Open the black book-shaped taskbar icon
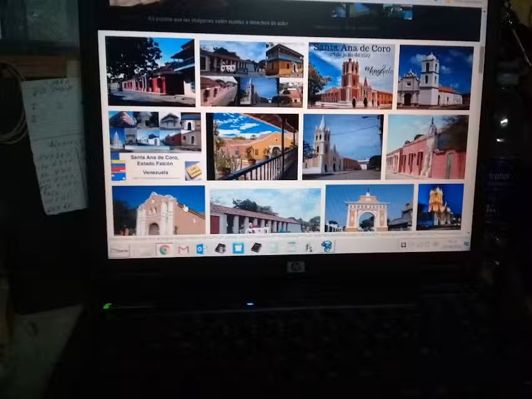Screen dimensions: 532x399 coord(256,248)
